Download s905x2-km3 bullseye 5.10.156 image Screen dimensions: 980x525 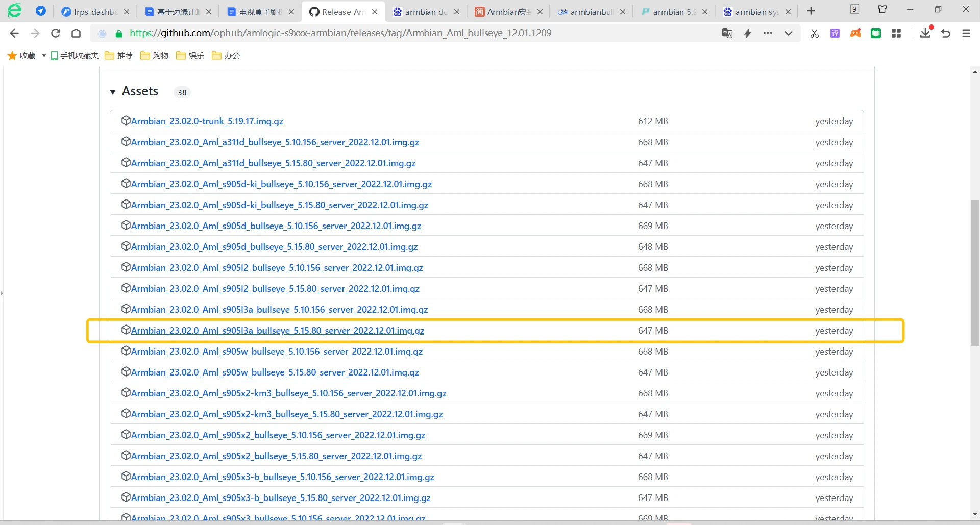pos(288,393)
